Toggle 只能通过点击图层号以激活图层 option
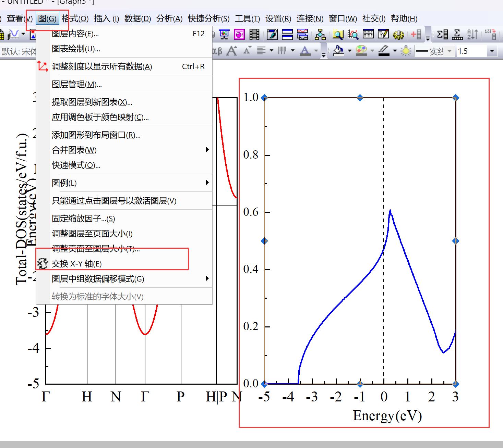Screen dimensions: 503x448 pyautogui.click(x=124, y=201)
